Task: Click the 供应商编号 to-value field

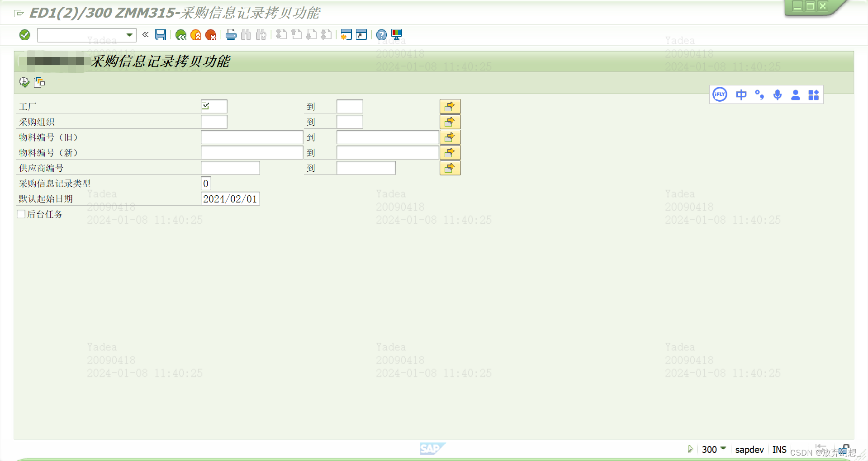Action: [366, 168]
